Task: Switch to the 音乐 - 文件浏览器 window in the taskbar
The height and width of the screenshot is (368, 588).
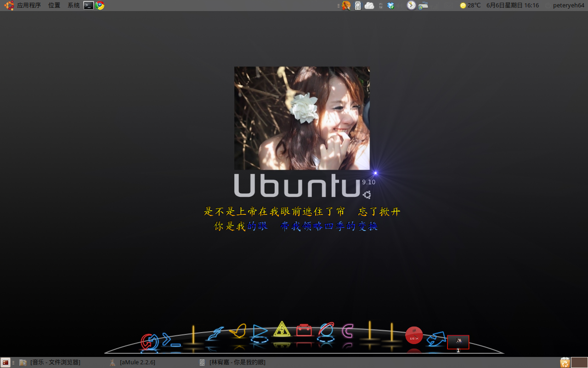Action: (50, 362)
